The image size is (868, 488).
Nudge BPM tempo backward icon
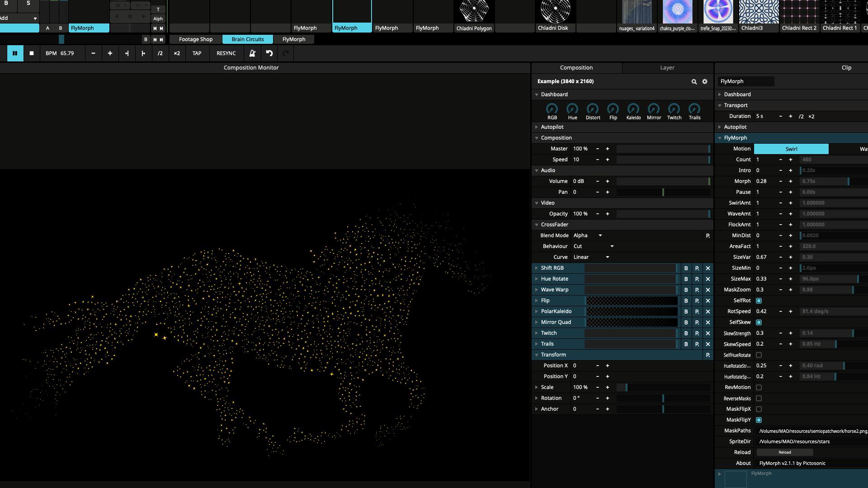pos(127,53)
